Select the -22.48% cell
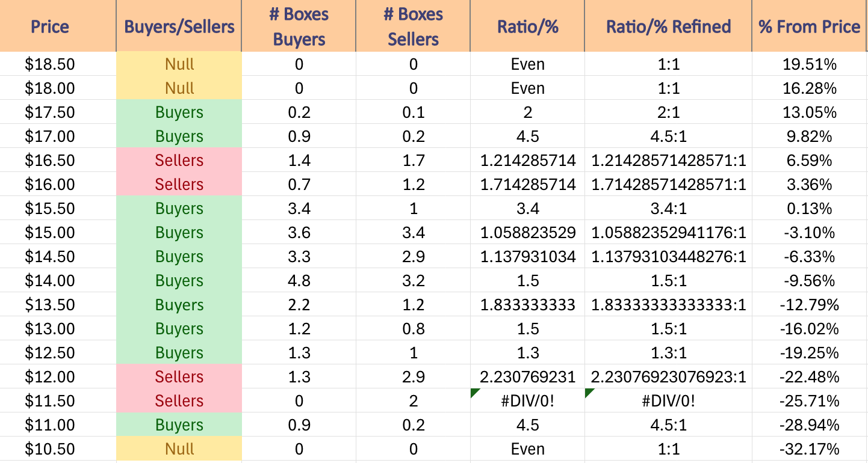This screenshot has height=463, width=868. (x=810, y=377)
